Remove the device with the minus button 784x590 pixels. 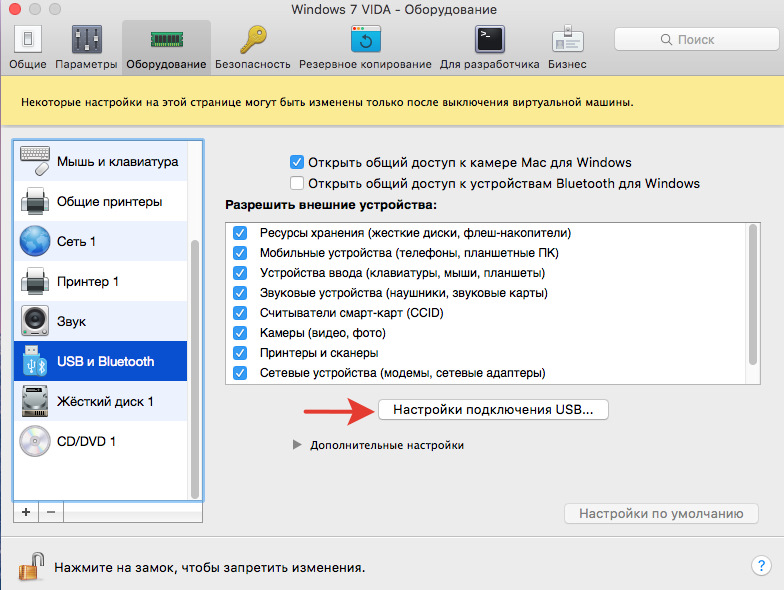pyautogui.click(x=51, y=512)
